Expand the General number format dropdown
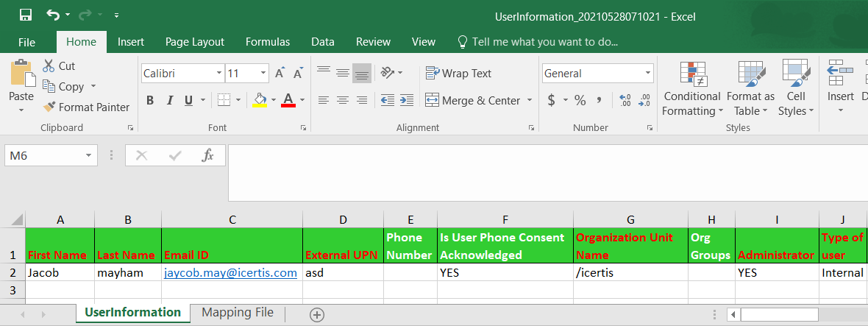 point(647,74)
